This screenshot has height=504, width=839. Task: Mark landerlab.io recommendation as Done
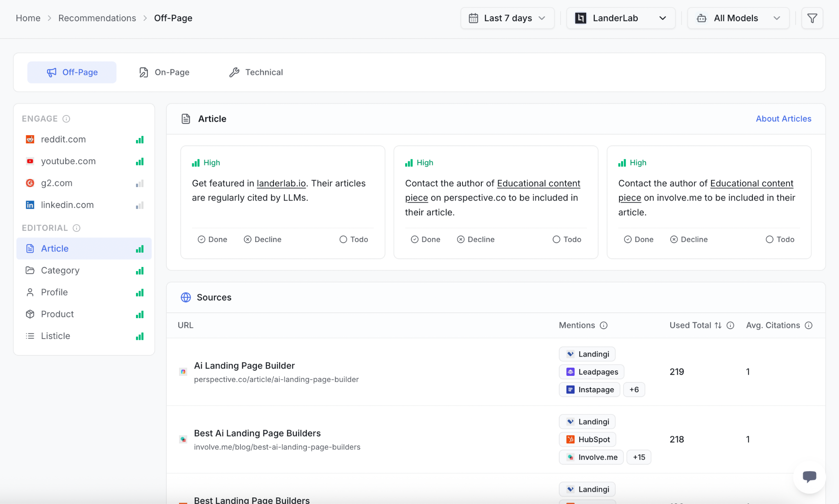click(212, 240)
